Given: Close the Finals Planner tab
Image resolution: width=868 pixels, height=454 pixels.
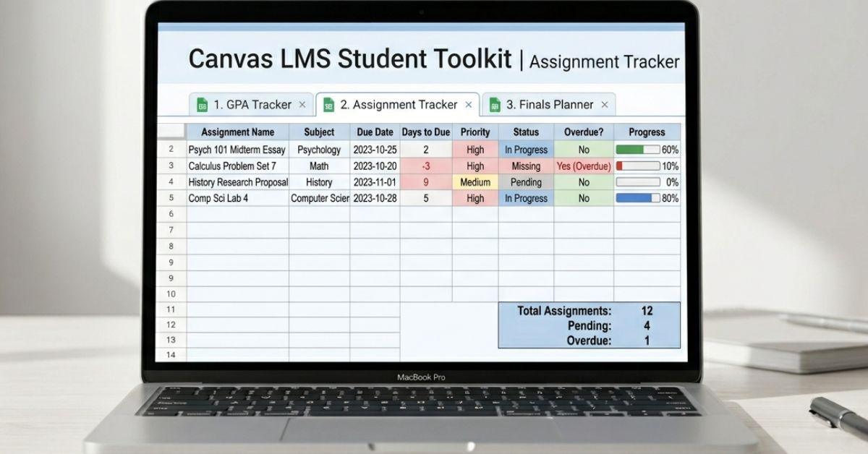Looking at the screenshot, I should [x=604, y=105].
